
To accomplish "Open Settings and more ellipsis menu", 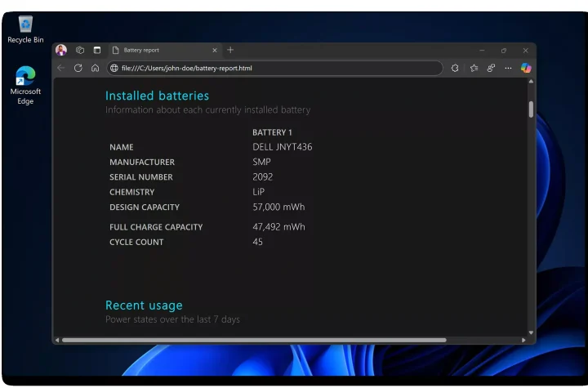I will click(508, 69).
